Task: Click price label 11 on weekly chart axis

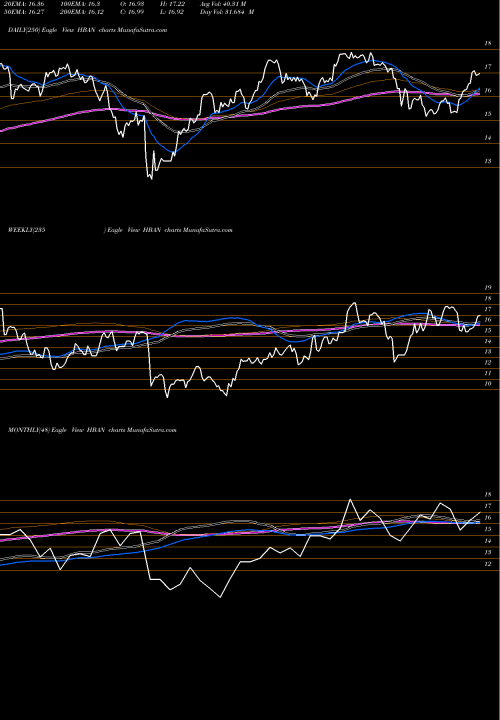Action: 488,373
